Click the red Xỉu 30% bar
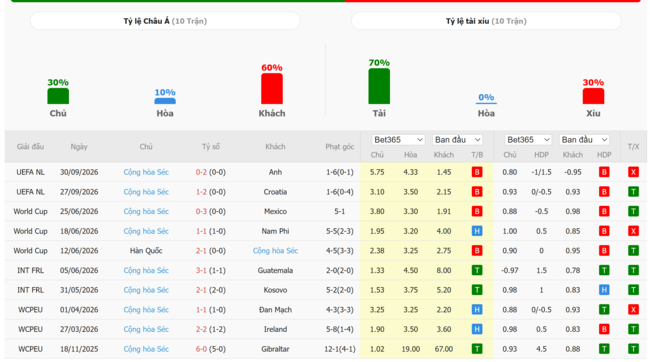This screenshot has width=650, height=362. [x=593, y=96]
